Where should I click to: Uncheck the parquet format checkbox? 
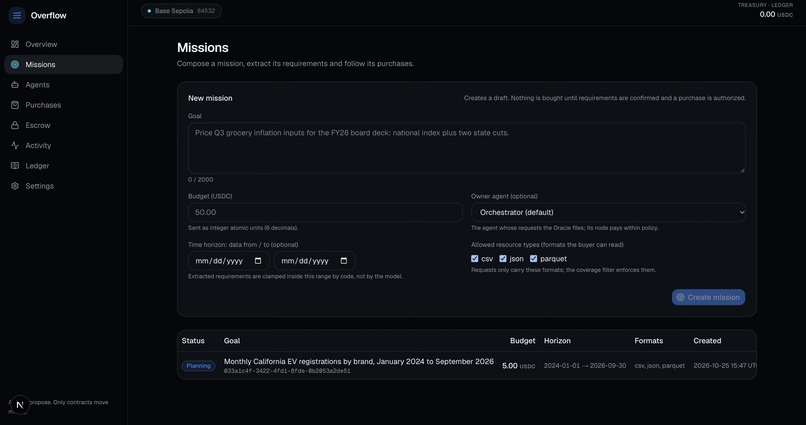pos(534,258)
